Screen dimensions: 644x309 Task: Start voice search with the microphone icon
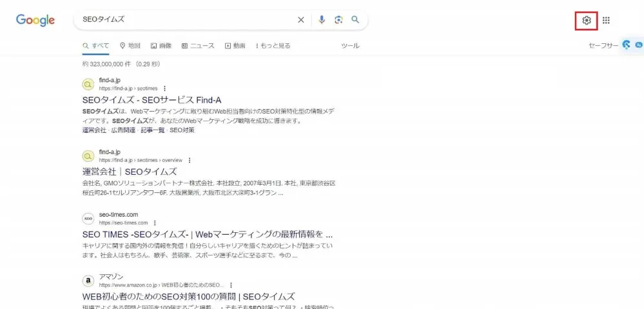click(x=322, y=20)
